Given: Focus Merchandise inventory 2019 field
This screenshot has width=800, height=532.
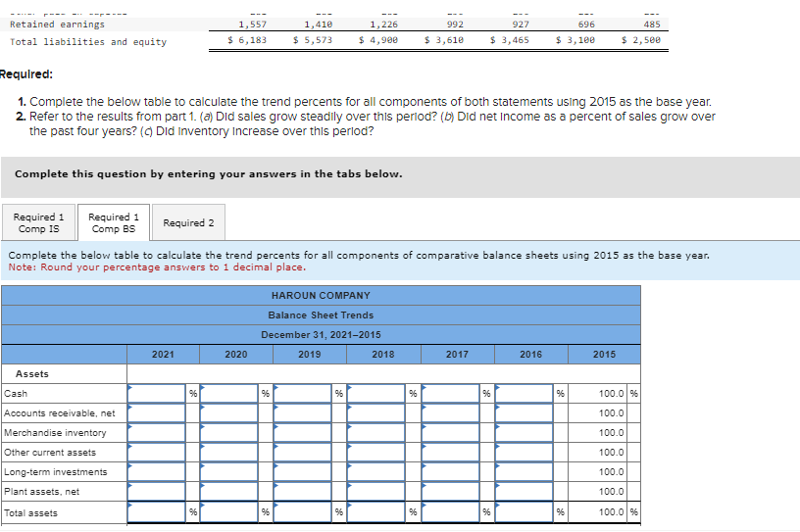Looking at the screenshot, I should coord(303,432).
